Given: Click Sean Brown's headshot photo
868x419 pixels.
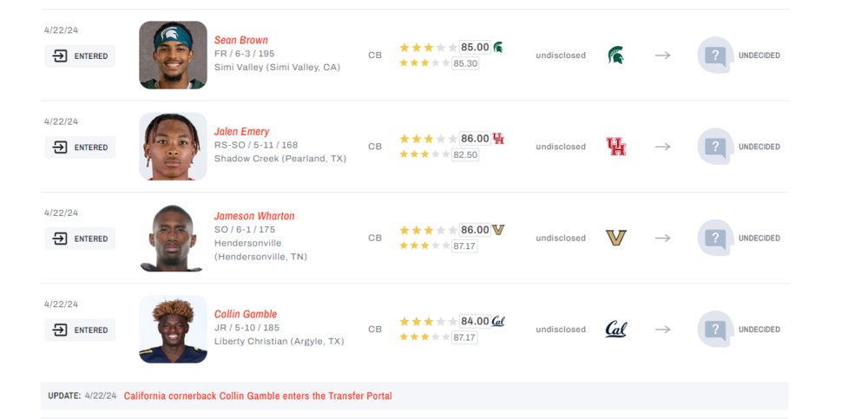Looking at the screenshot, I should click(173, 56).
